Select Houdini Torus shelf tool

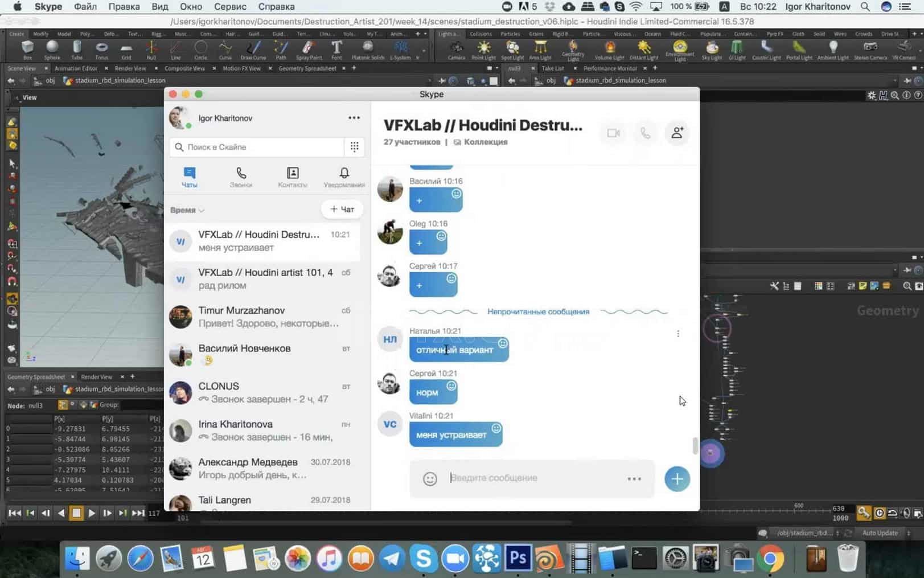coord(101,50)
